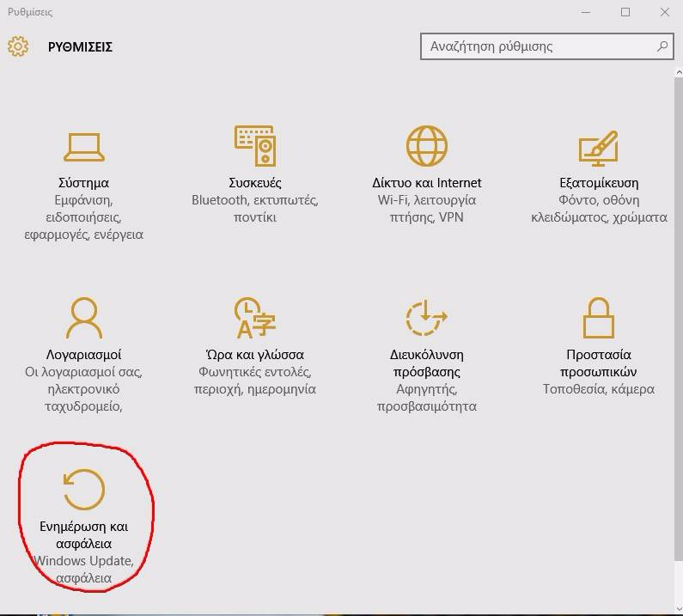The height and width of the screenshot is (616, 683).
Task: Click the magnifier icon in the search box
Action: point(662,46)
